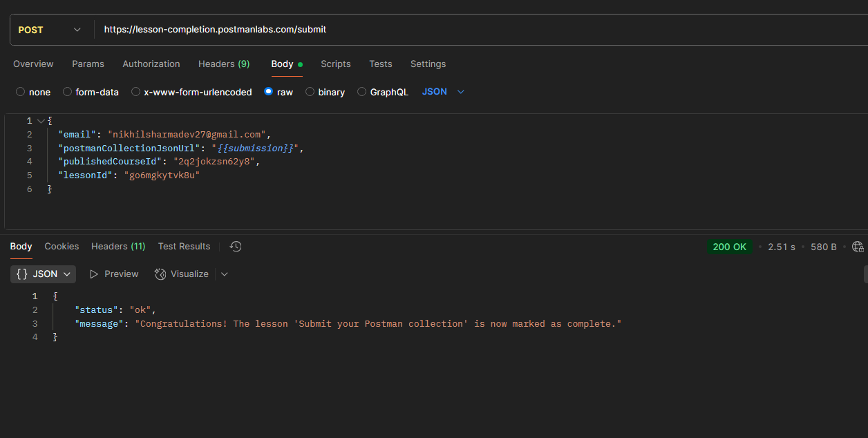Viewport: 868px width, 438px height.
Task: Open the Overview tab
Action: [x=33, y=64]
